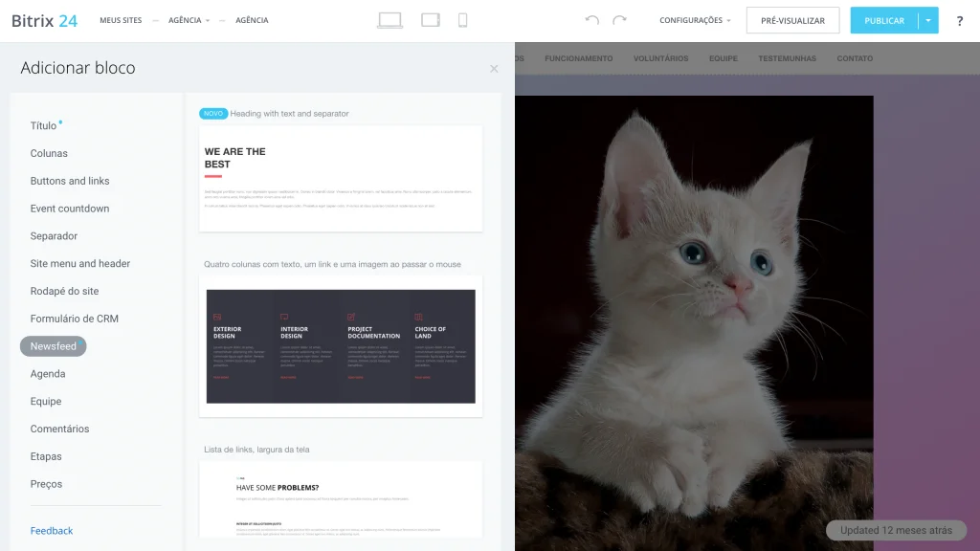Click the Updated 12 meses atrás badge
Viewport: 980px width, 551px height.
point(896,530)
